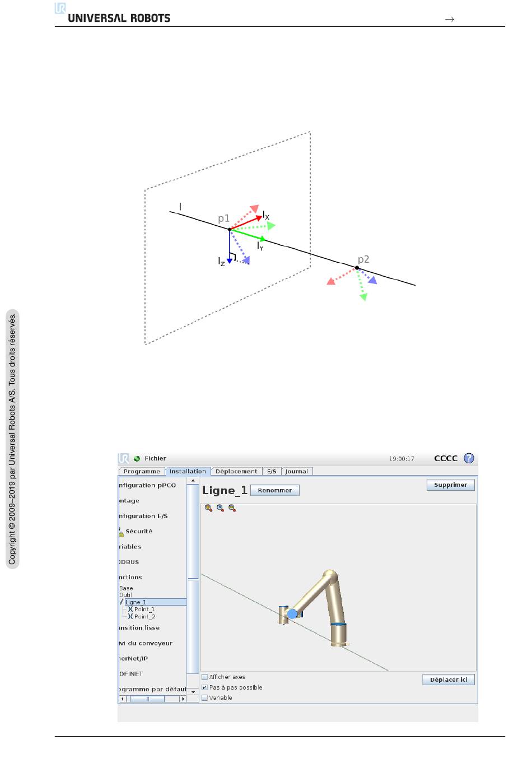
Task: Click the Supprimer button
Action: tap(450, 485)
